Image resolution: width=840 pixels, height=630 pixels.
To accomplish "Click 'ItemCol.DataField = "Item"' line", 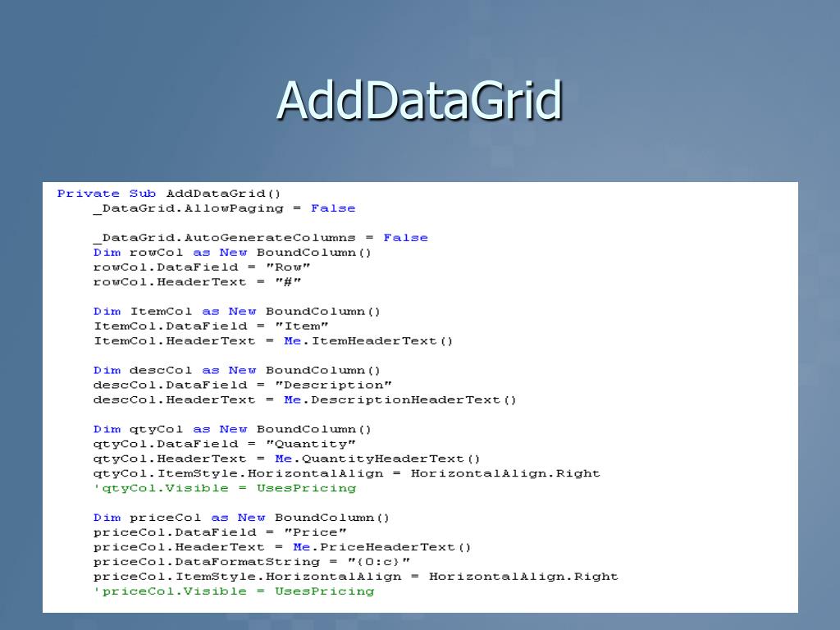I will [x=211, y=326].
